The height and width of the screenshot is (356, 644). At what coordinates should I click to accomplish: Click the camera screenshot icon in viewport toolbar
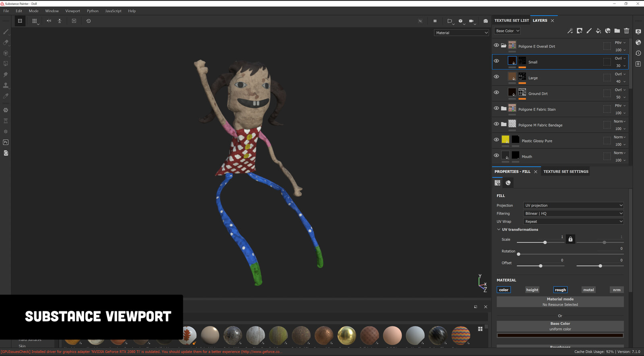coord(485,21)
